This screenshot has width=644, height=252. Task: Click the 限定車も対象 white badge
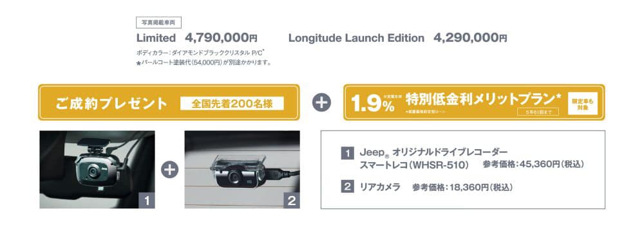582,104
